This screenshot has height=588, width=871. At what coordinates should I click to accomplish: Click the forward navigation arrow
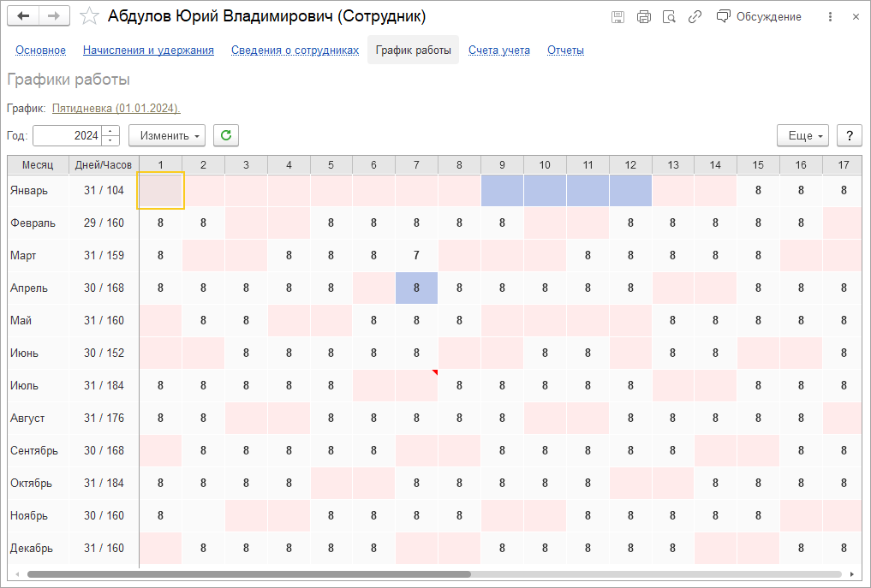53,16
